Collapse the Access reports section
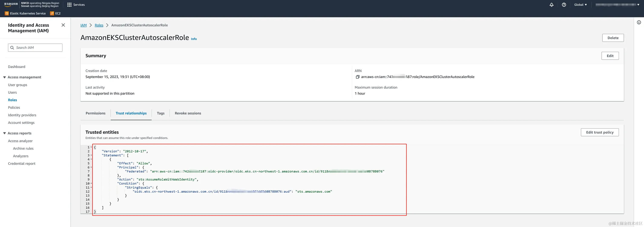The height and width of the screenshot is (227, 644). 4,133
